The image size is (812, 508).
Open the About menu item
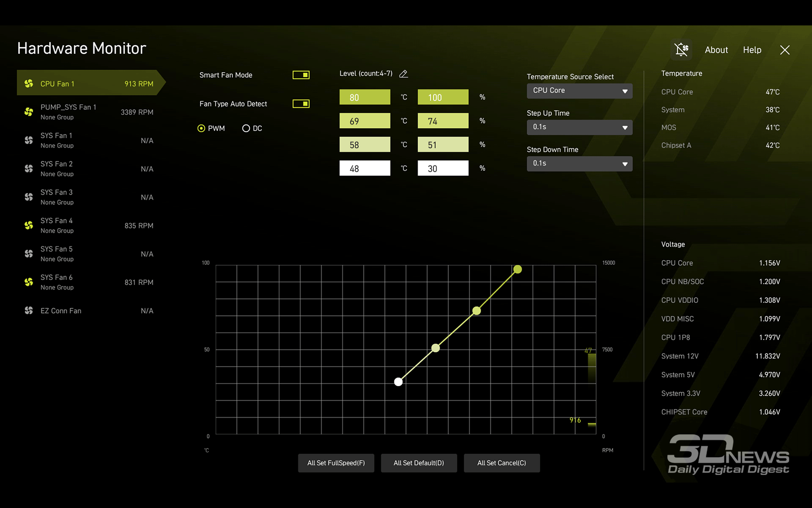coord(716,50)
